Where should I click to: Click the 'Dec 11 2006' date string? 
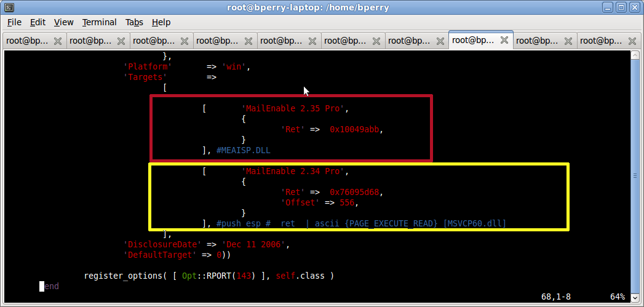click(x=254, y=244)
